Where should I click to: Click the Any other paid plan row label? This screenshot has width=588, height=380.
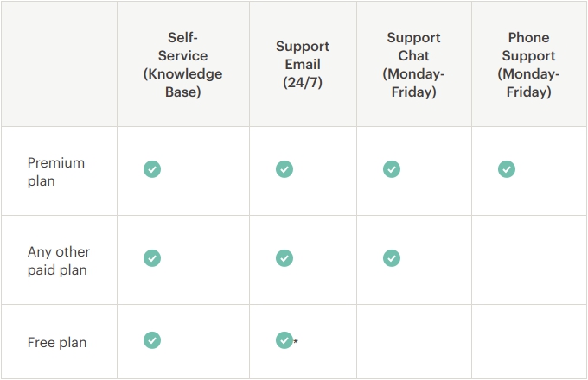59,261
